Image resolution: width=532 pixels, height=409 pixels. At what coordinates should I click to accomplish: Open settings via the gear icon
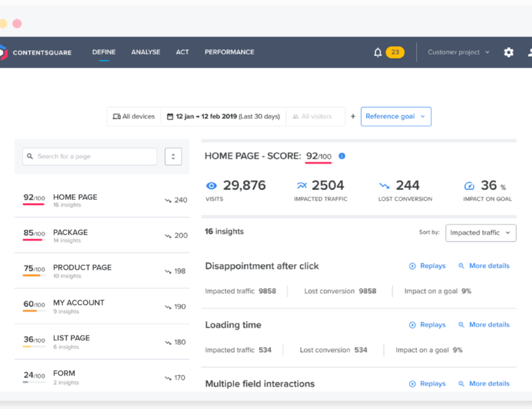508,52
